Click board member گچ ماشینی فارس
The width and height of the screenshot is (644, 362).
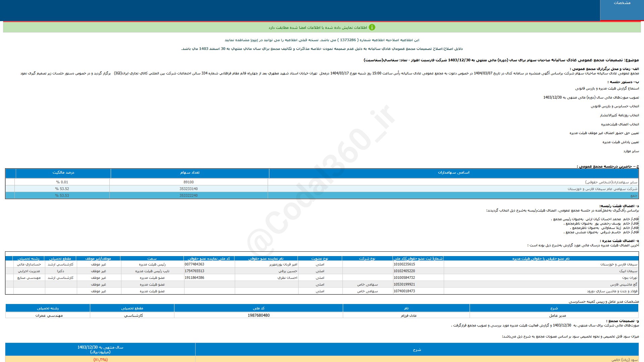624,284
